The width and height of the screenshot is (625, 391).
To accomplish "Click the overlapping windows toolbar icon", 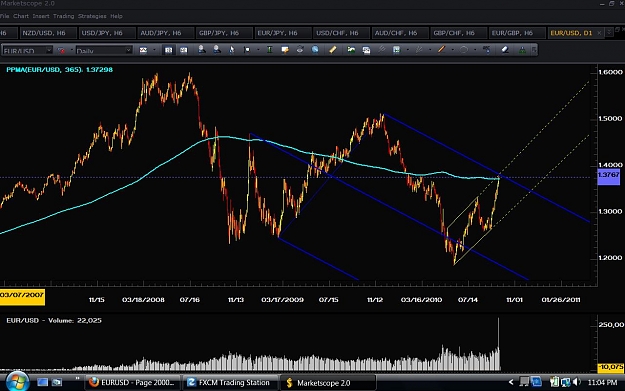I will point(366,50).
